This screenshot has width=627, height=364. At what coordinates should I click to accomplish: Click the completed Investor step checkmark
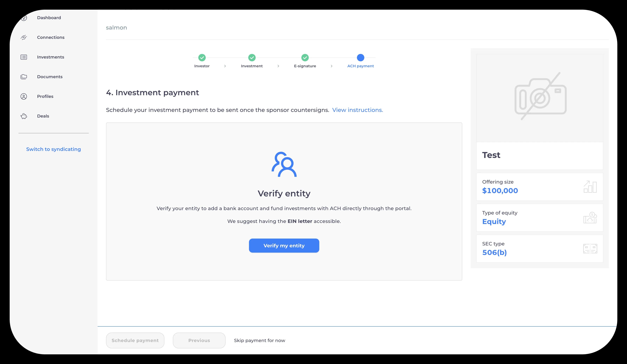[202, 58]
